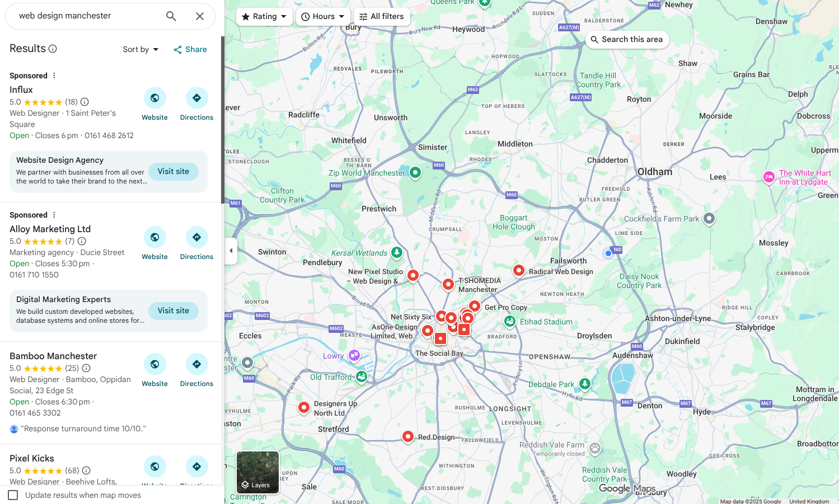This screenshot has width=839, height=504.
Task: Open the Sort by dropdown
Action: coord(140,49)
